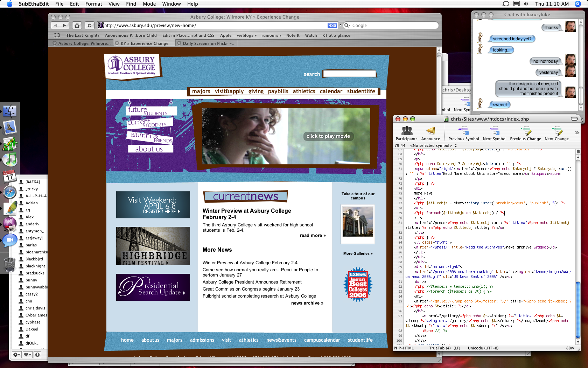
Task: Go to Next Change in editor
Action: coord(556,133)
